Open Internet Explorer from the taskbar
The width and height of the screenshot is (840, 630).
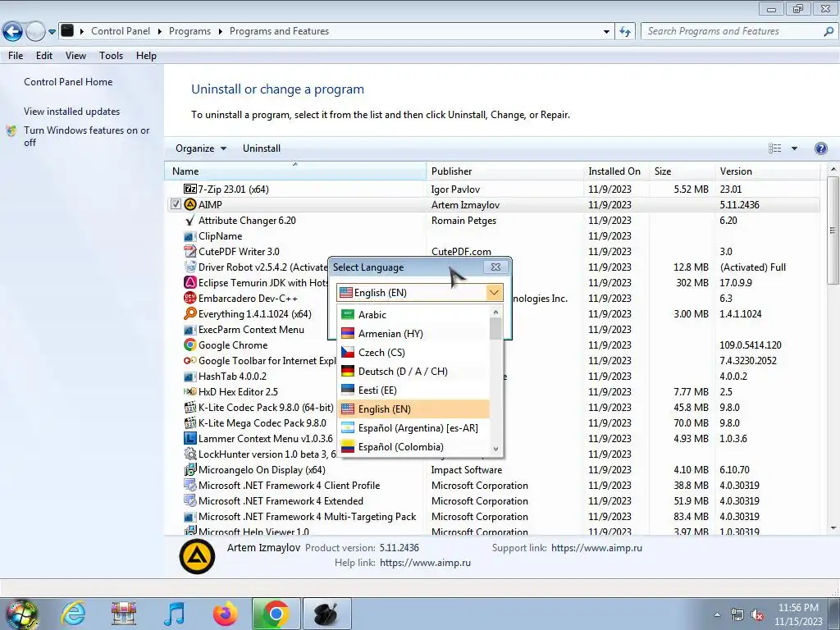[73, 613]
